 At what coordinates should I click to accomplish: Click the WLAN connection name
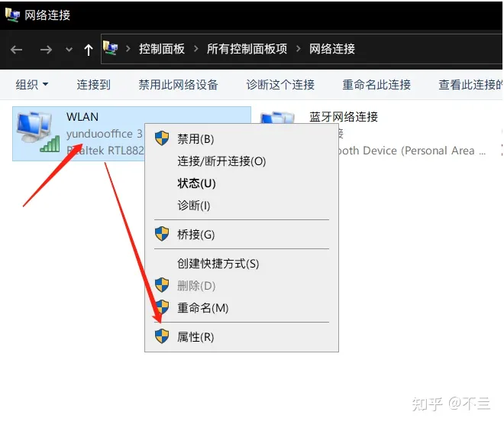pyautogui.click(x=82, y=117)
